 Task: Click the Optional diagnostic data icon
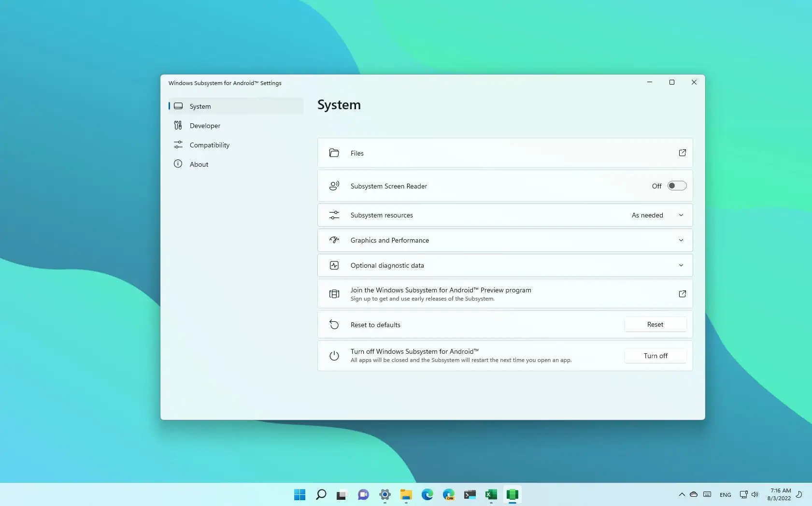[334, 265]
